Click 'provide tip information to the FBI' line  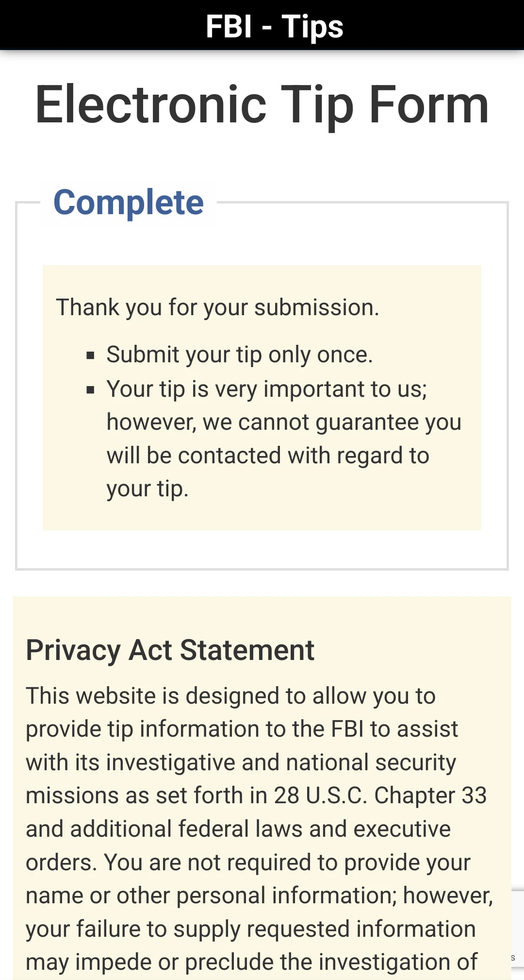tap(242, 729)
